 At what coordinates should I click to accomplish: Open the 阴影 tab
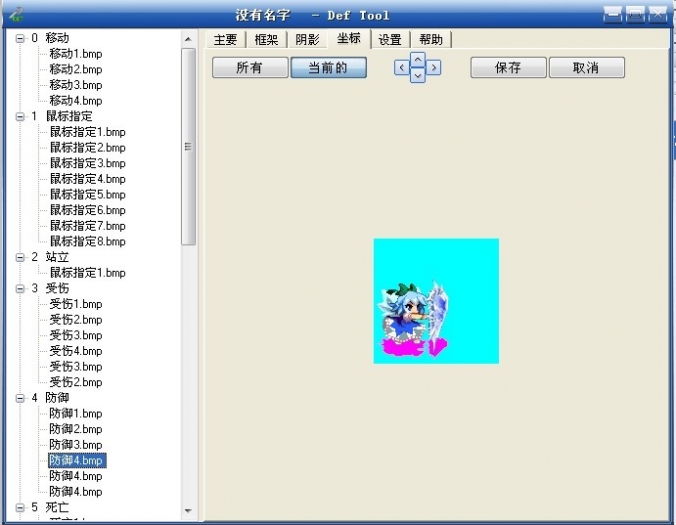(x=307, y=40)
